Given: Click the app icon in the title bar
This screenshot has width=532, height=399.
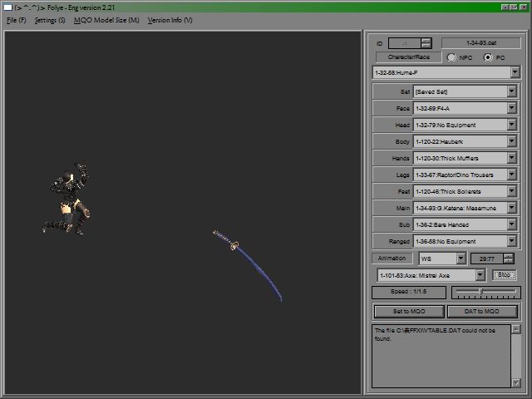Looking at the screenshot, I should tap(7, 7).
